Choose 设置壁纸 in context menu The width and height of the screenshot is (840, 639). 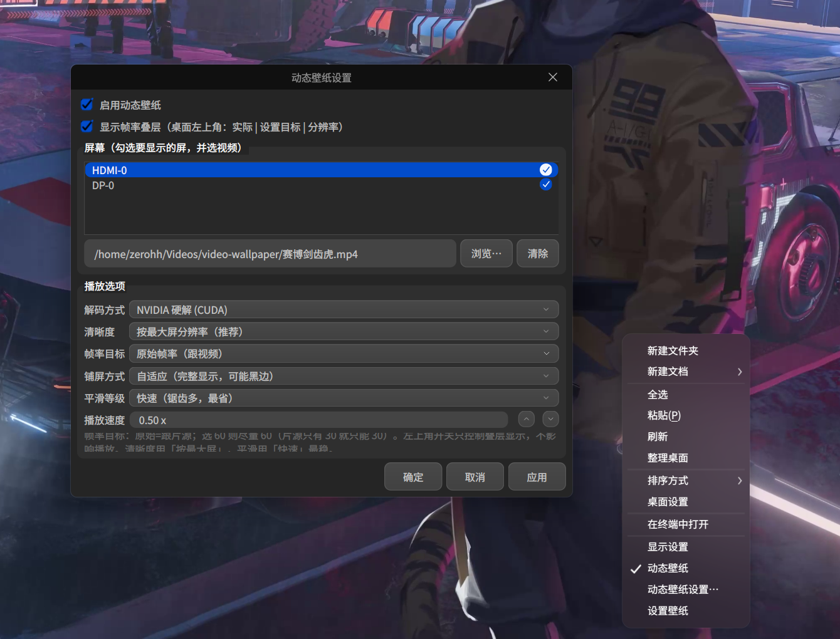686,611
